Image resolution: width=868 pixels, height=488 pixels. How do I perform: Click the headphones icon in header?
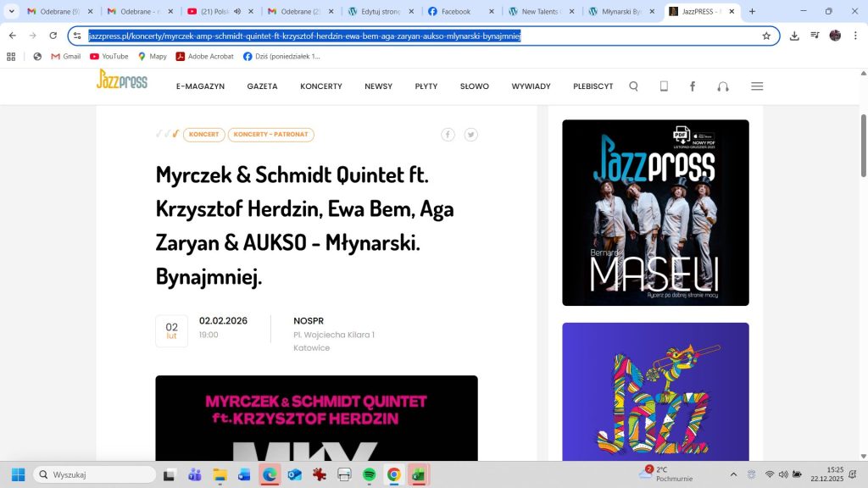coord(722,86)
